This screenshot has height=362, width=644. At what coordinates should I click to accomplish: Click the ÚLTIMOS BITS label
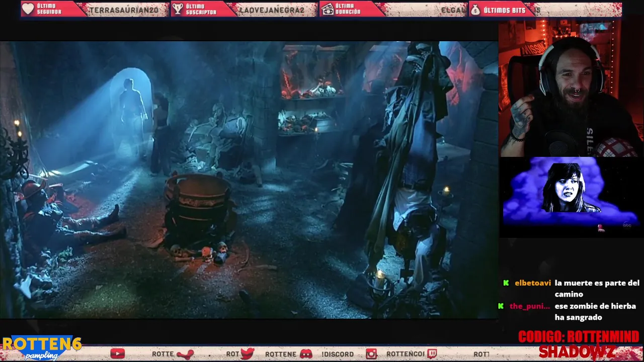[x=504, y=10]
